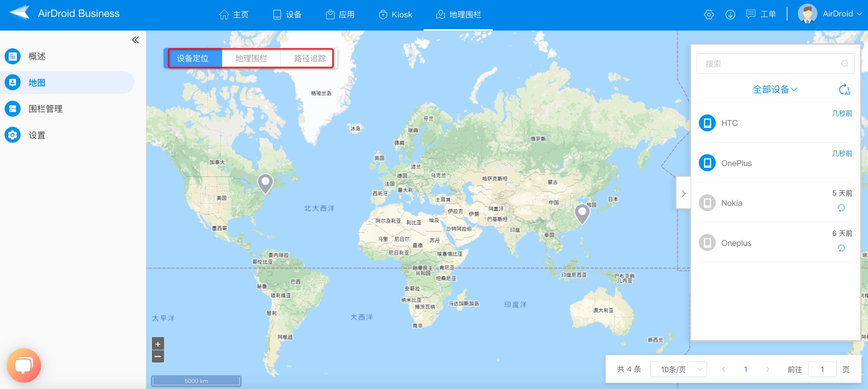Screen dimensions: 868x389
Task: Zoom in the map with plus button
Action: (158, 344)
